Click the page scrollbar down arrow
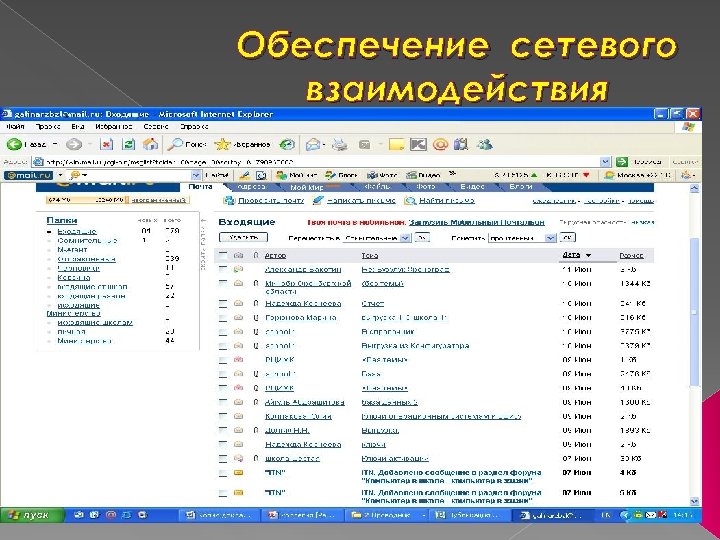The image size is (720, 540). coord(694,502)
